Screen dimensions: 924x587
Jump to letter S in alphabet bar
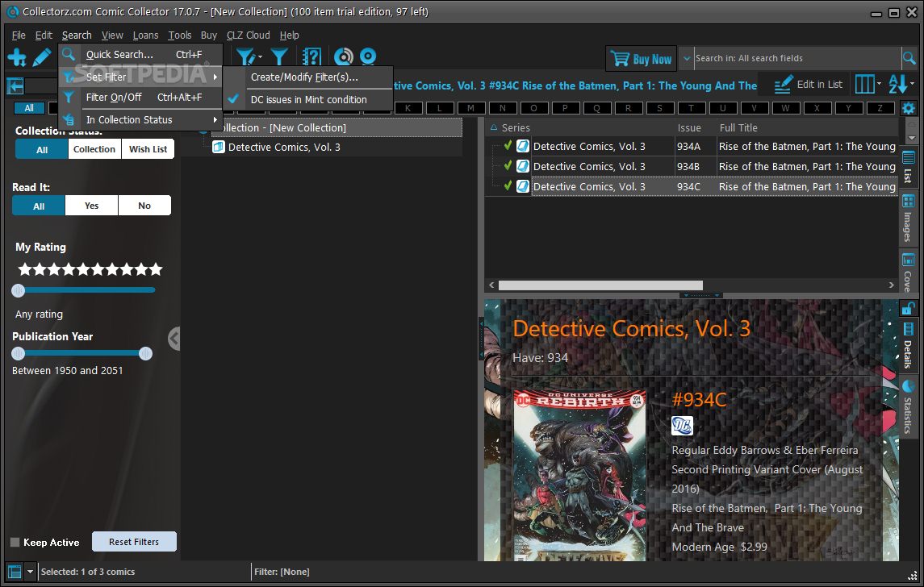659,108
